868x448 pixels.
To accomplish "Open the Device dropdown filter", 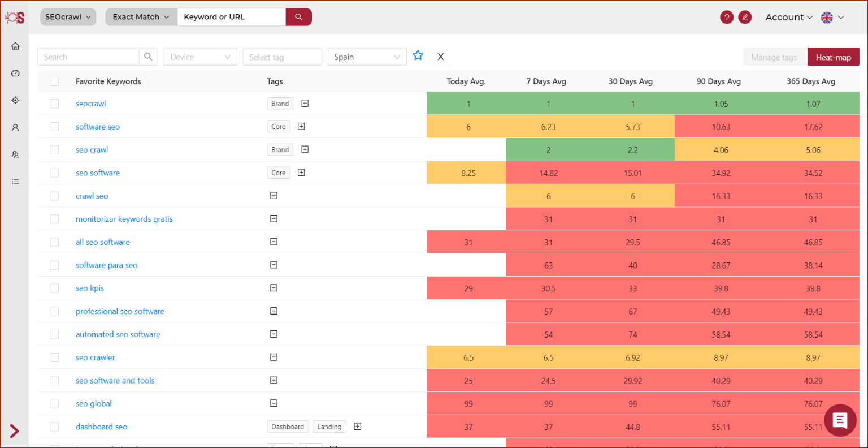I will pyautogui.click(x=200, y=57).
